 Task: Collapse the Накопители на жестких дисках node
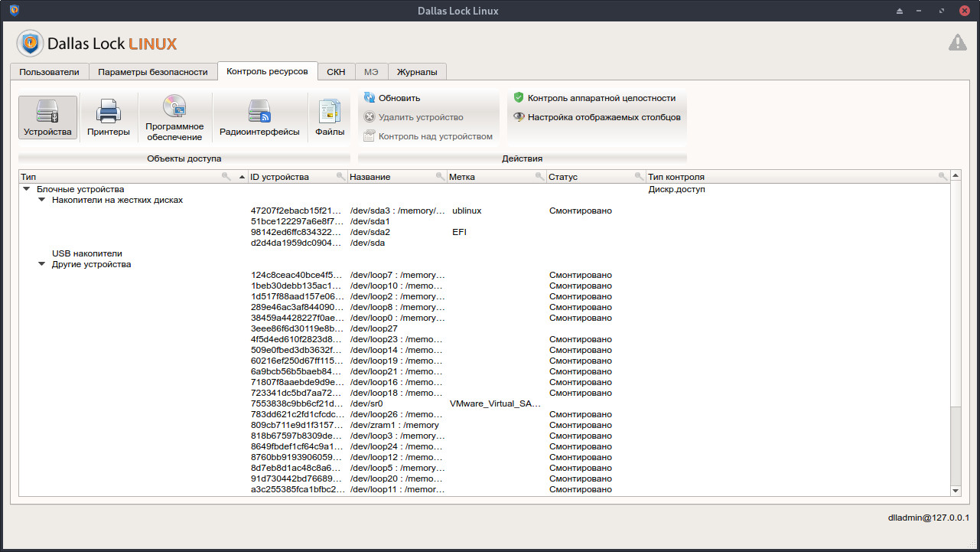coord(41,199)
